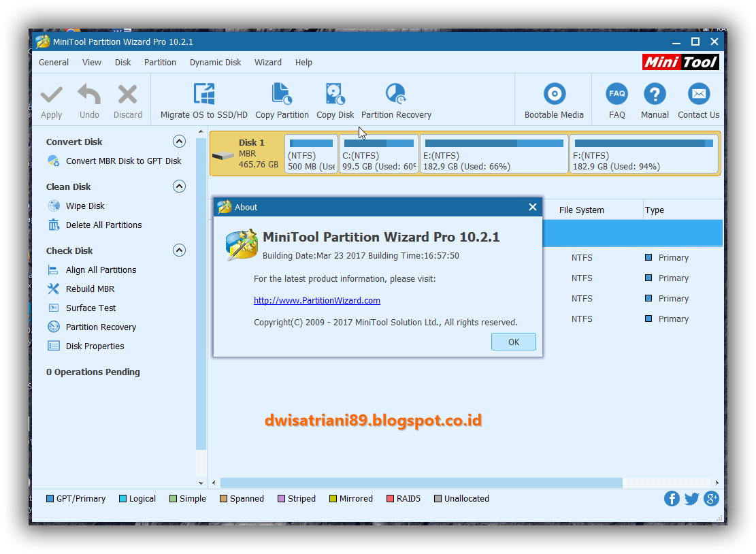This screenshot has height=554, width=756.
Task: Click the GPT/Primary legend color swatch
Action: tap(50, 499)
